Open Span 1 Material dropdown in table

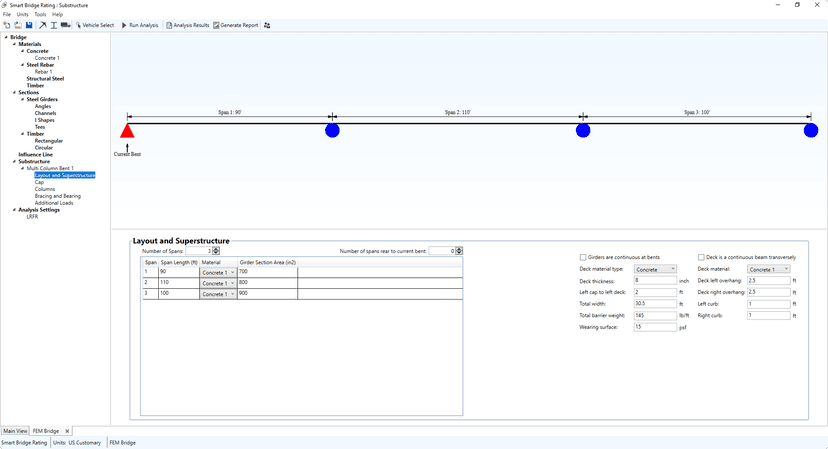pyautogui.click(x=218, y=272)
